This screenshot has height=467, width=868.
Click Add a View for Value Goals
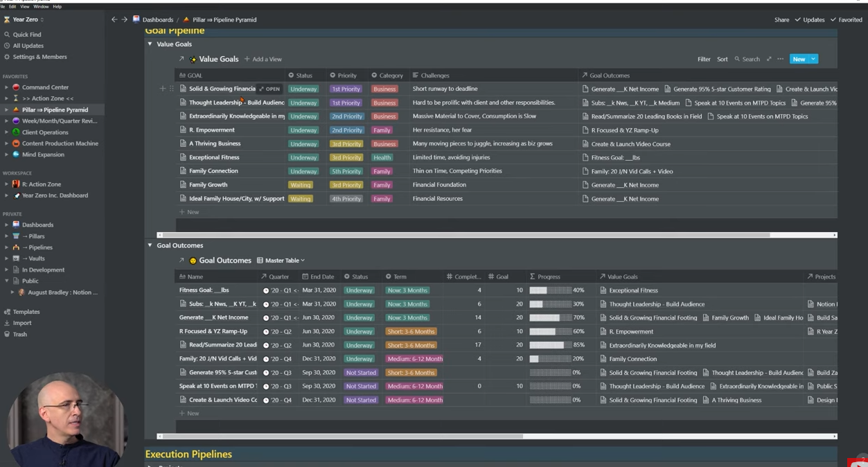(x=263, y=59)
